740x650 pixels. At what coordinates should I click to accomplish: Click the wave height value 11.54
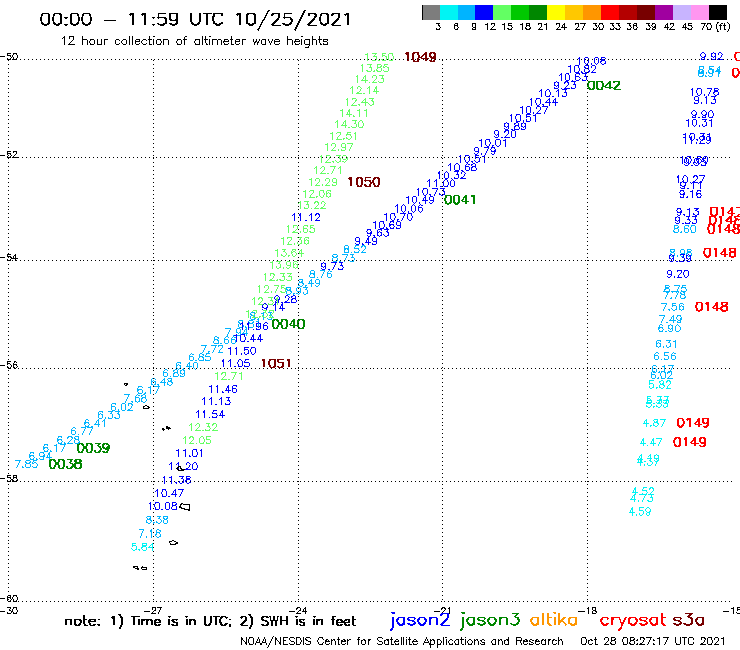point(210,414)
